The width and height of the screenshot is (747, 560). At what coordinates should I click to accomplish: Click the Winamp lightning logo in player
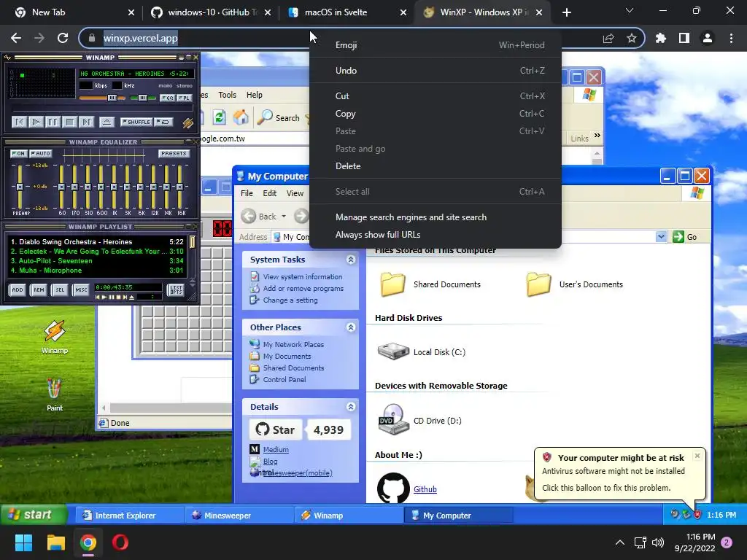(x=188, y=122)
